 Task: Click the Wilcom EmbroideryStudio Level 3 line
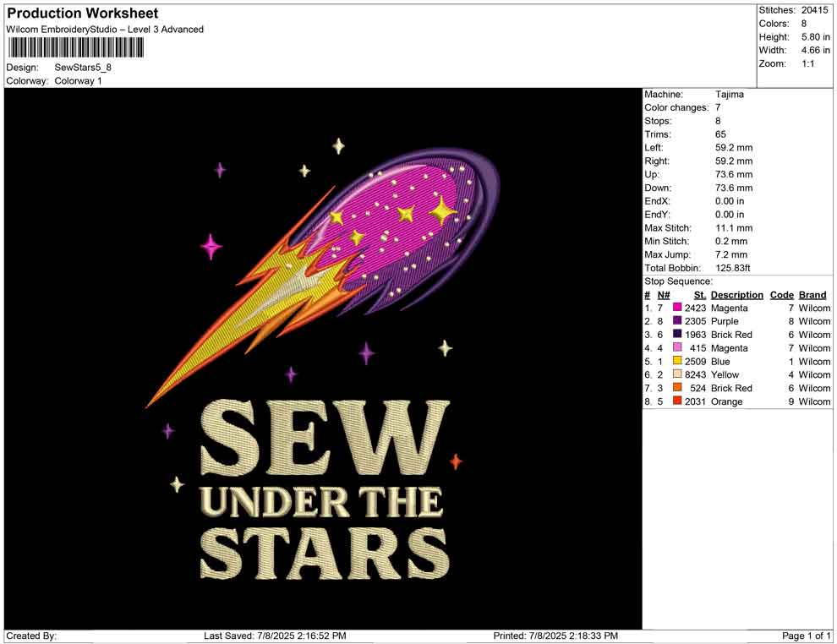[105, 30]
